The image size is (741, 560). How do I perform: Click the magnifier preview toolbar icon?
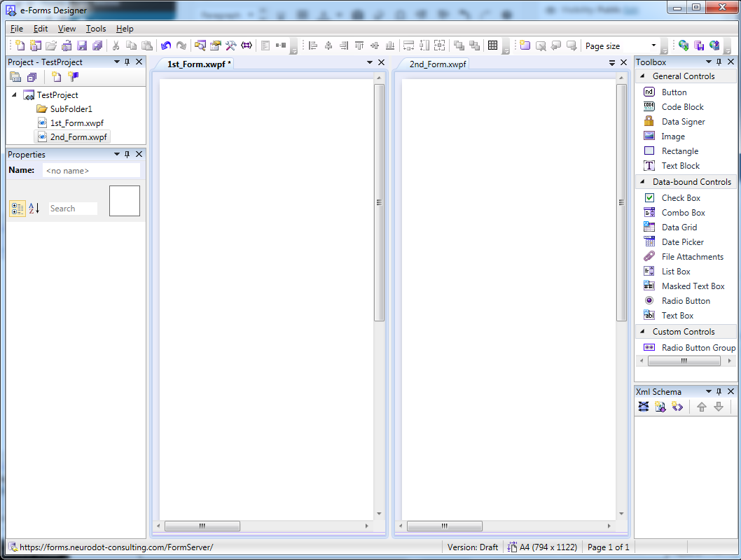(x=200, y=45)
